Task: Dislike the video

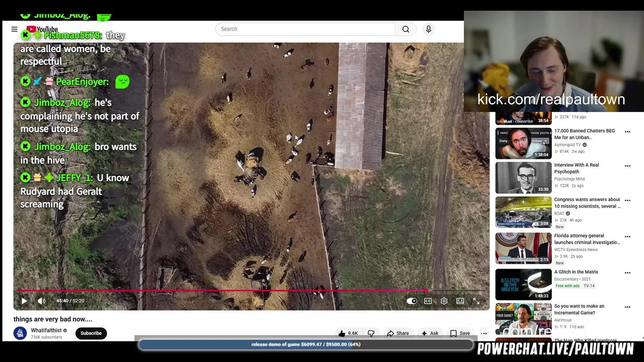Action: point(371,333)
